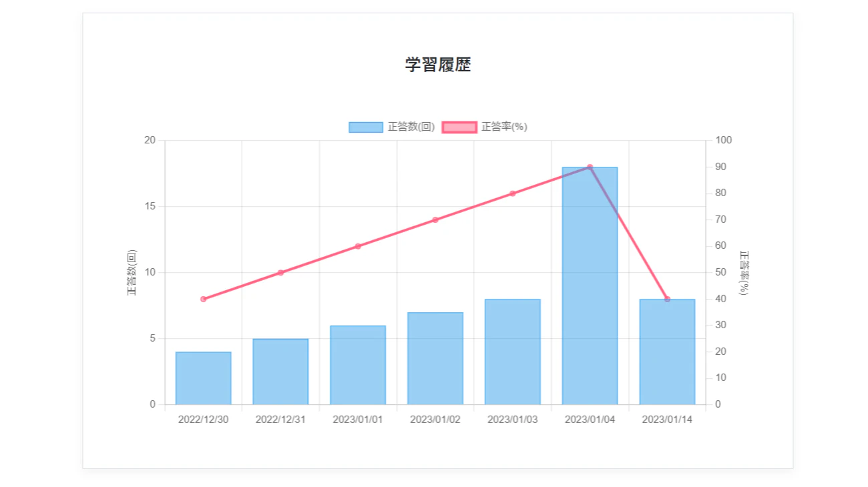Click the right axis value 30
This screenshot has height=487, width=868.
(x=721, y=325)
